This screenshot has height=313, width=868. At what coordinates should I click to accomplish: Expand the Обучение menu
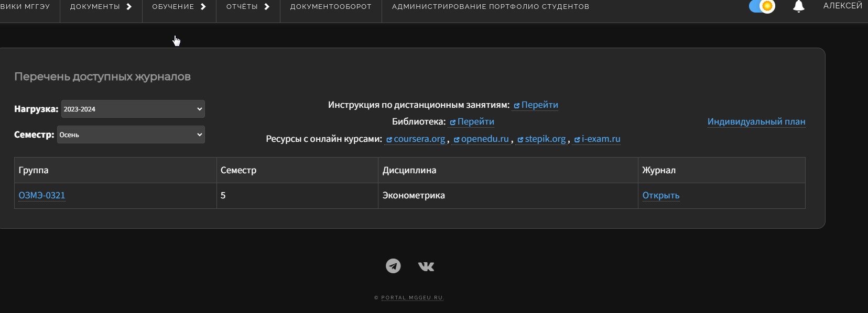pos(179,7)
